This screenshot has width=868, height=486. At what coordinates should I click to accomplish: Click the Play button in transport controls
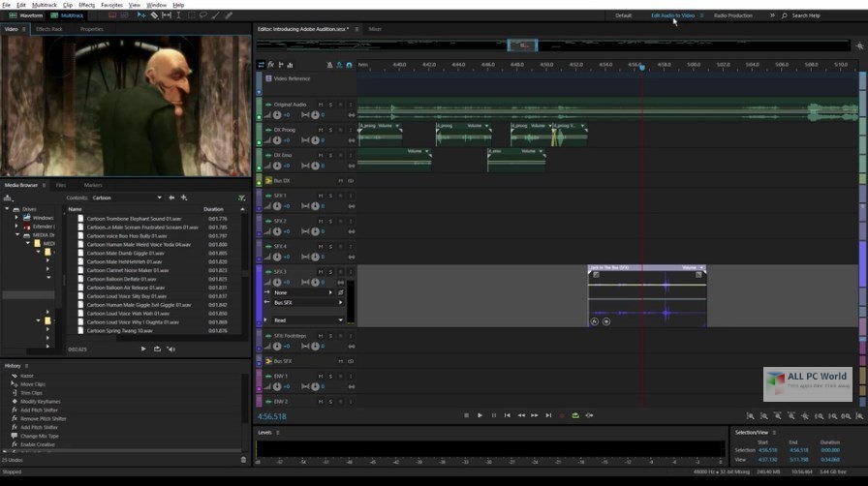(x=480, y=415)
